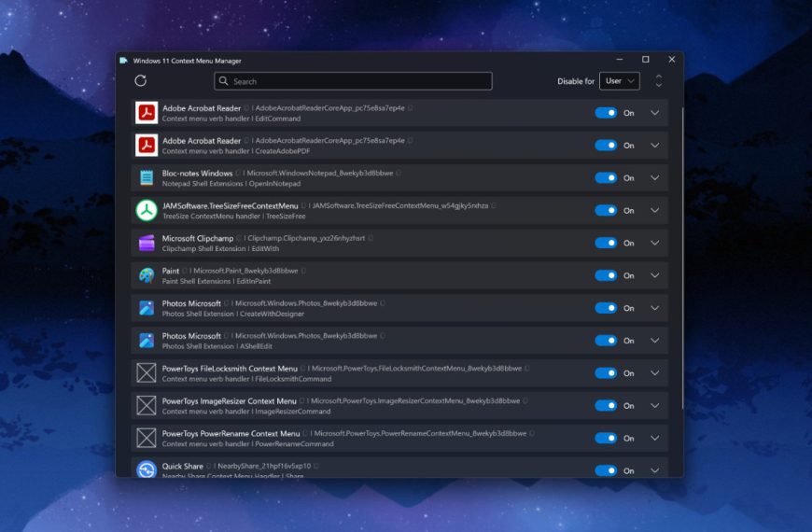
Task: Toggle the Quick Share switch
Action: point(606,470)
